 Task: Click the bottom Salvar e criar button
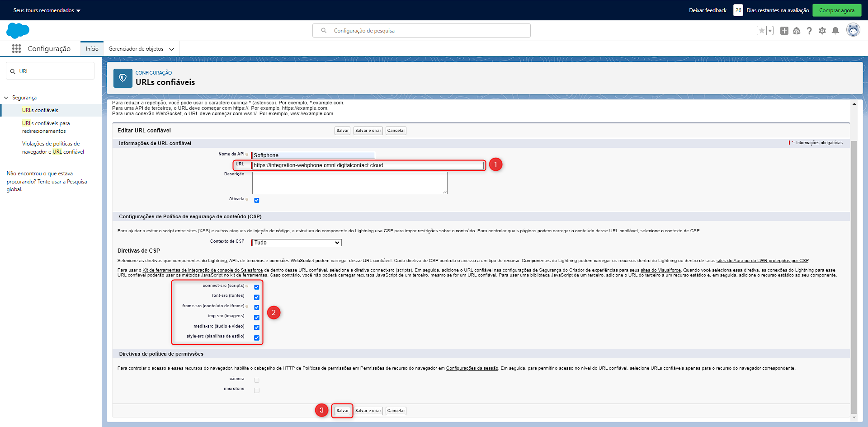pyautogui.click(x=368, y=411)
